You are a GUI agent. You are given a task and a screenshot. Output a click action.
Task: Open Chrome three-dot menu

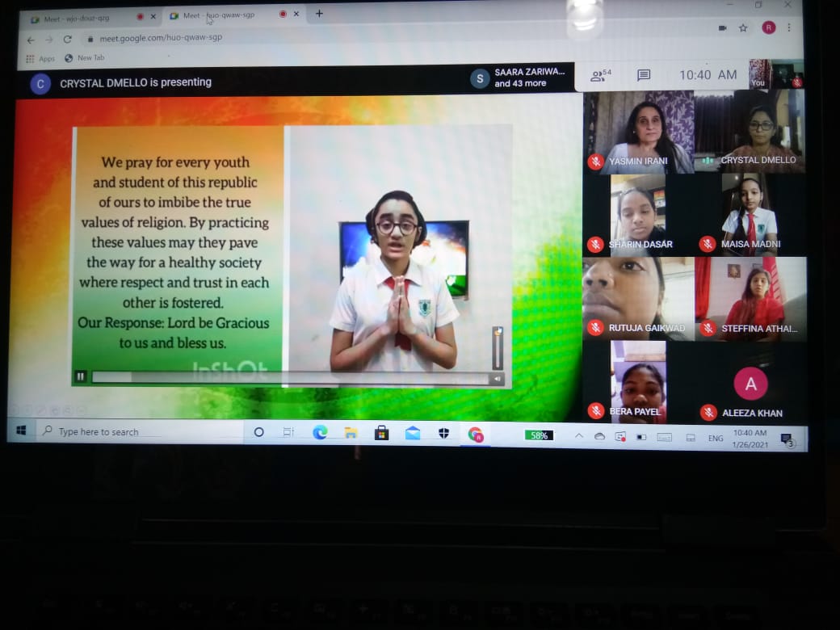tap(789, 27)
